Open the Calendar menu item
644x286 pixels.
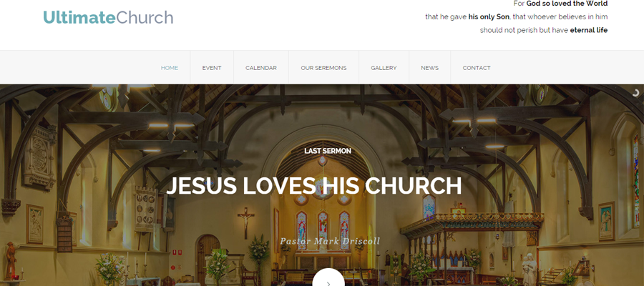260,68
